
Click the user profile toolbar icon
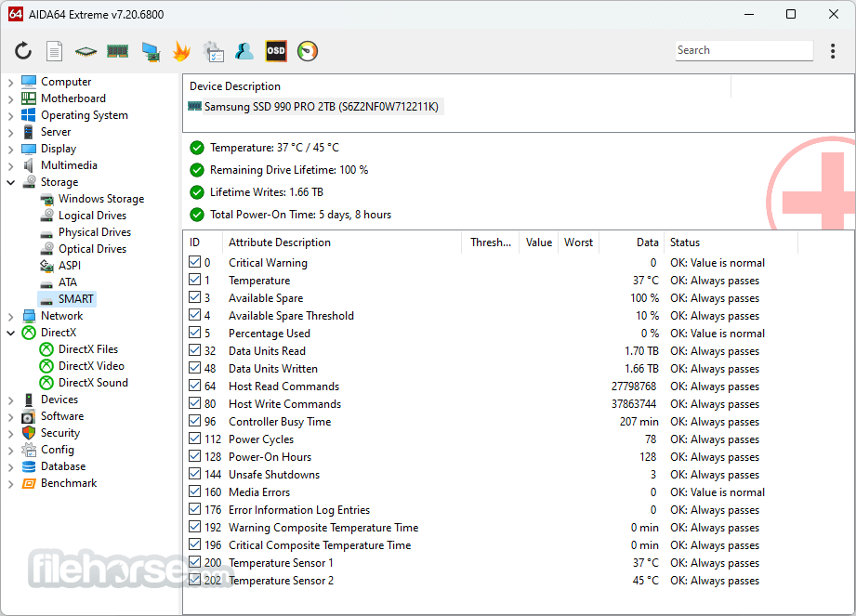point(244,51)
